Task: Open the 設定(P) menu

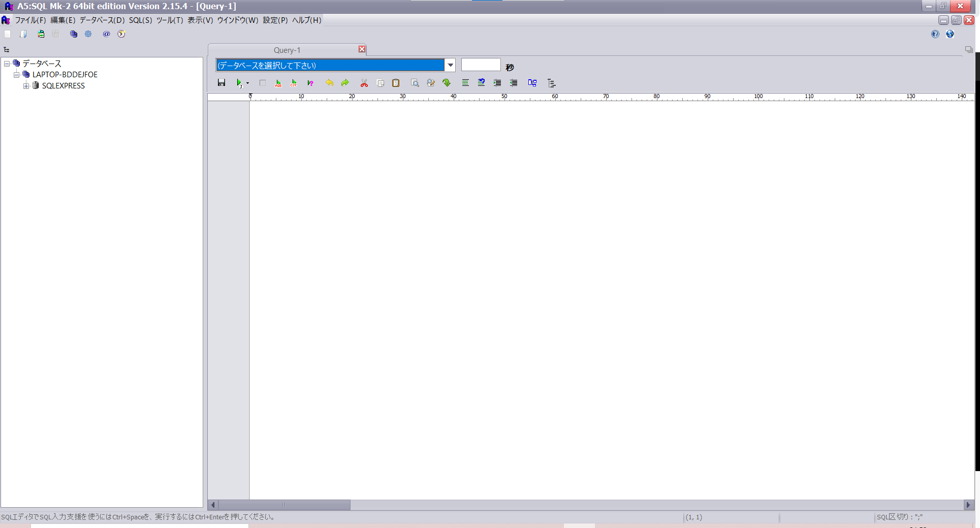Action: pos(275,20)
